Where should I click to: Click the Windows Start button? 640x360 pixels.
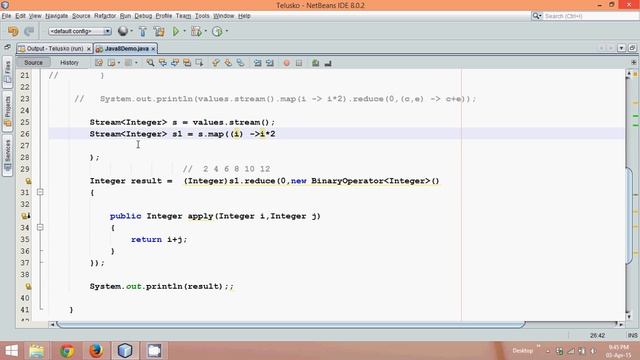[x=12, y=351]
